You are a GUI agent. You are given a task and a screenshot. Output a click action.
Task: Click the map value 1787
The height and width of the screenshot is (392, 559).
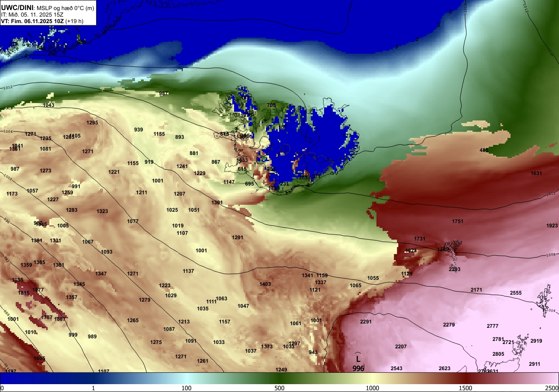(x=47, y=317)
